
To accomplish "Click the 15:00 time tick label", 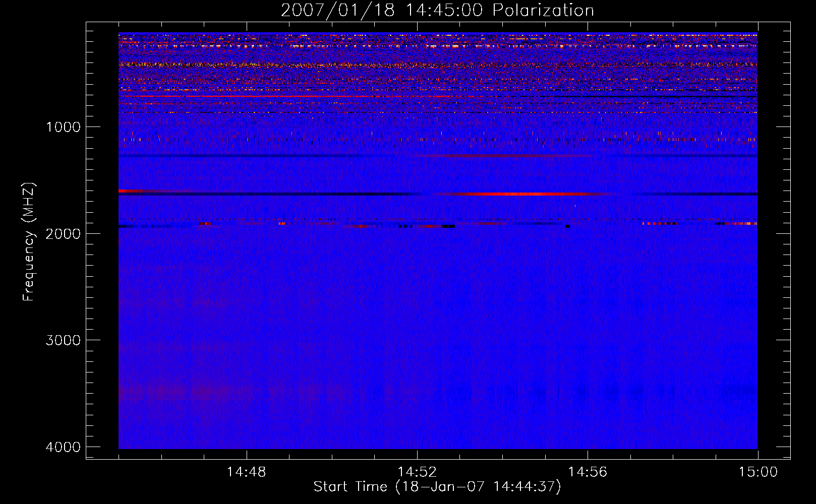I will click(758, 472).
